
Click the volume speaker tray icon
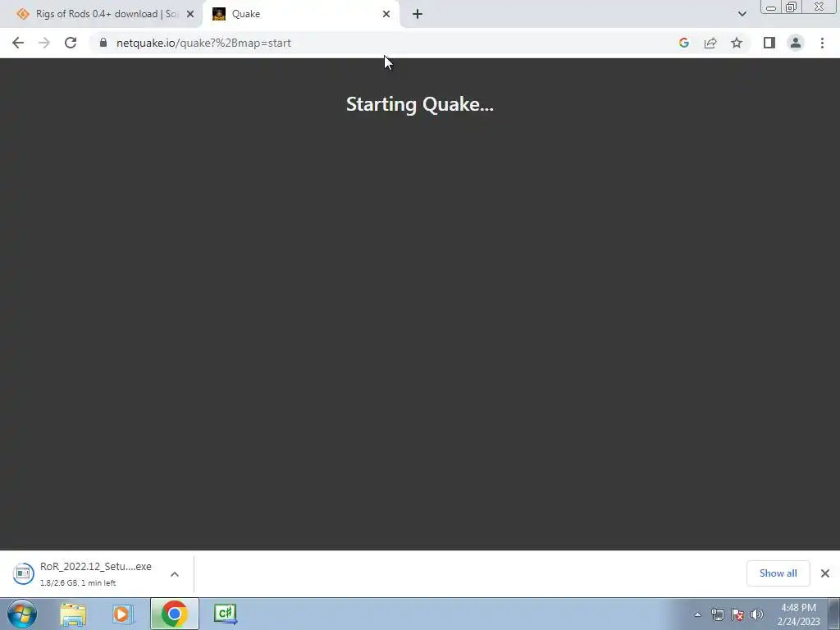click(757, 614)
